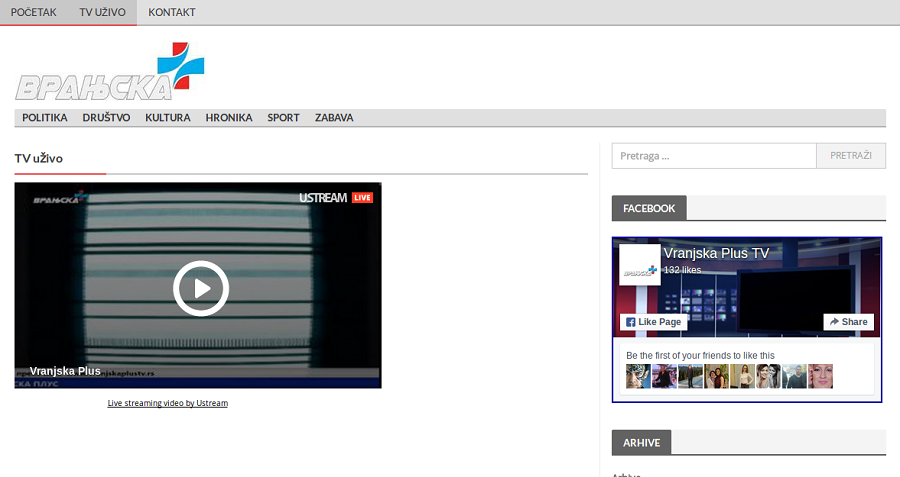Open the DRUŠTVO category

coord(106,118)
